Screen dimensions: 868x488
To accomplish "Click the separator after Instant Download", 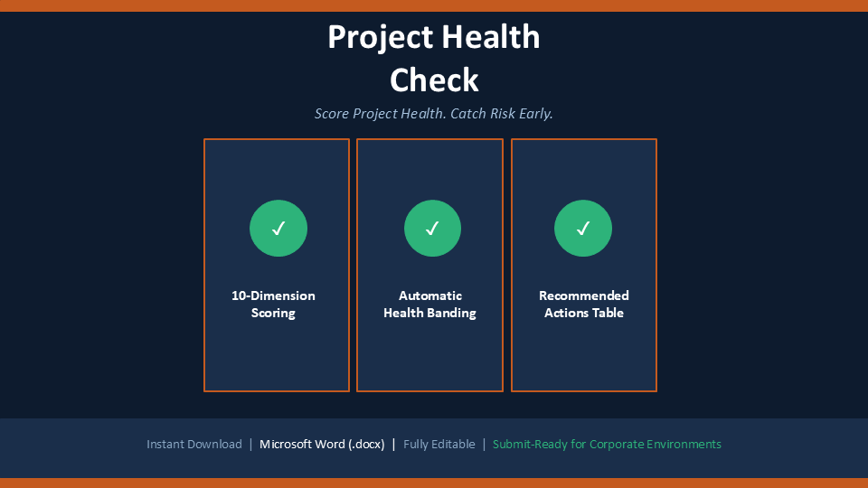I will (250, 445).
